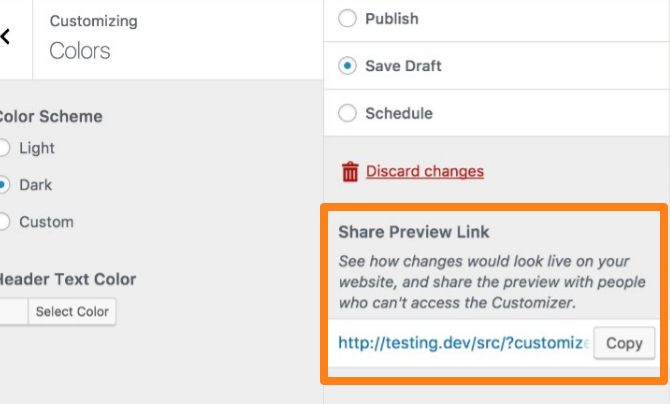The width and height of the screenshot is (670, 404).
Task: Copy the preview link with Copy button
Action: pyautogui.click(x=624, y=343)
